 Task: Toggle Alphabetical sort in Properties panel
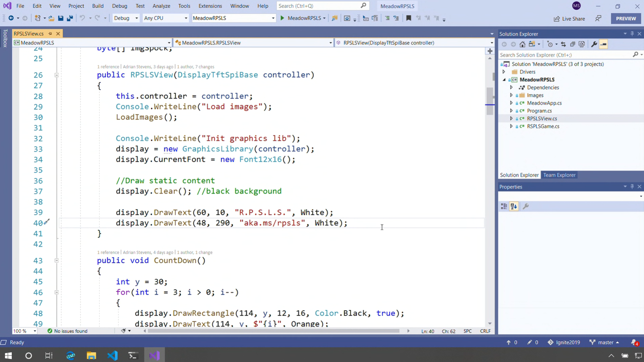point(513,206)
